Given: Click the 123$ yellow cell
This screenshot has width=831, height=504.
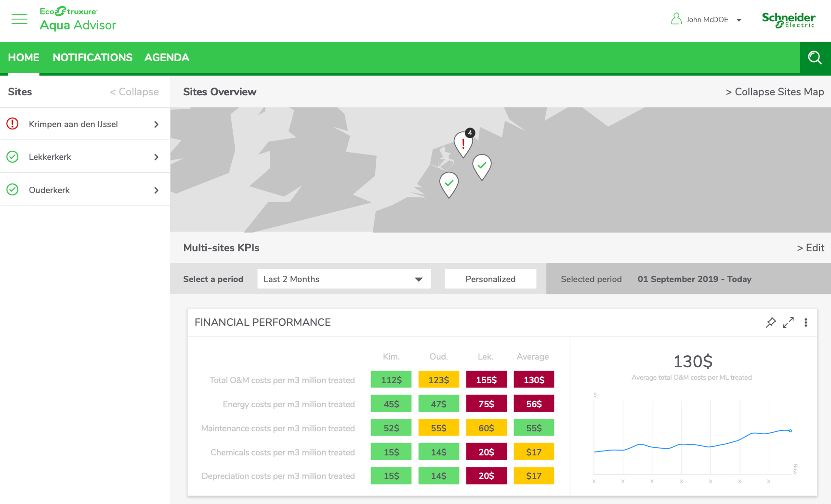Looking at the screenshot, I should point(439,379).
